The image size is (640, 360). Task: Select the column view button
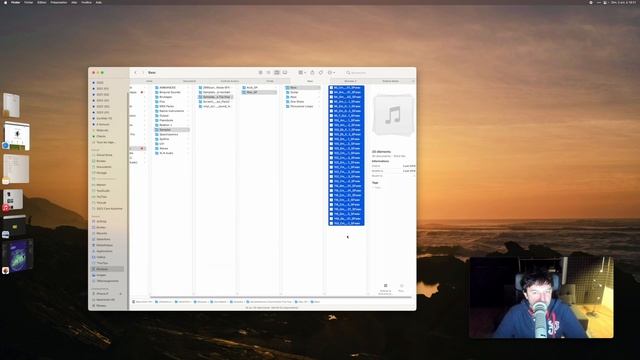277,73
